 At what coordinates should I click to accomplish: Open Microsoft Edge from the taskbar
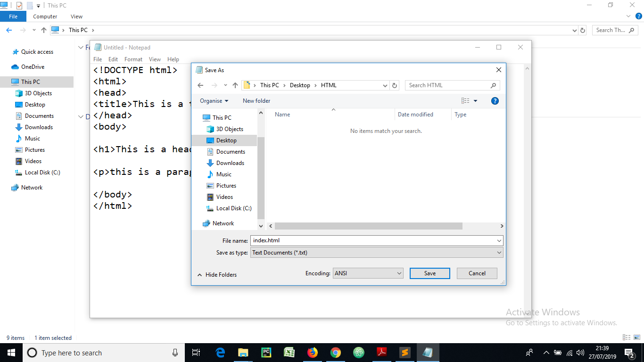(x=220, y=353)
